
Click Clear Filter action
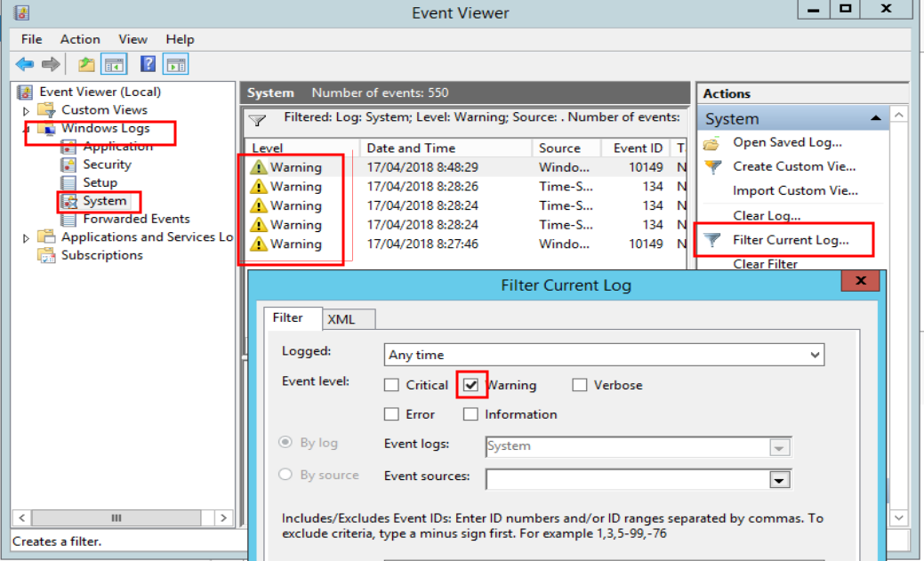pyautogui.click(x=765, y=264)
